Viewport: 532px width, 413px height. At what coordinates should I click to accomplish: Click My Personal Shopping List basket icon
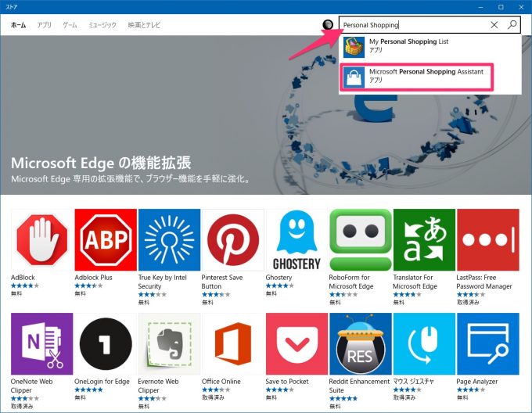tap(354, 47)
